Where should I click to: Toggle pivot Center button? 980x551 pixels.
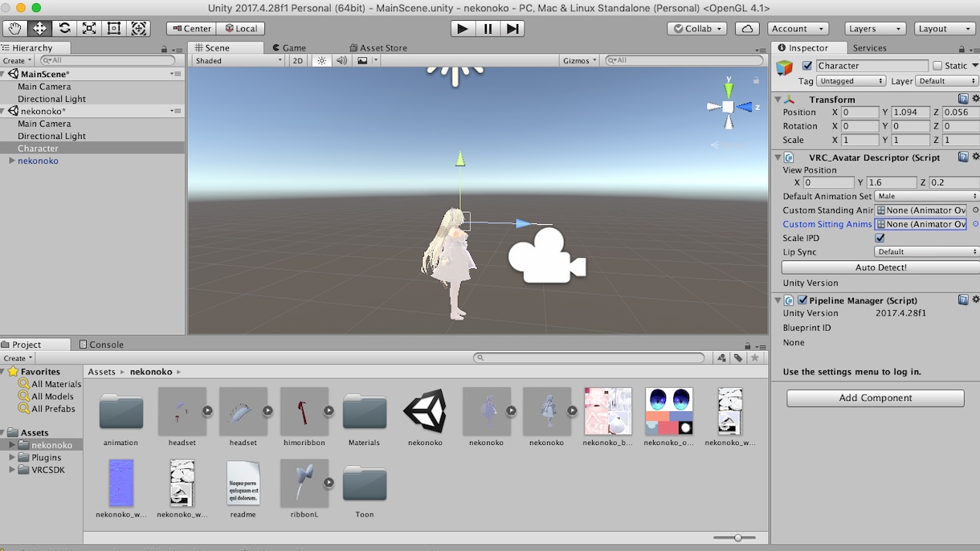[190, 28]
